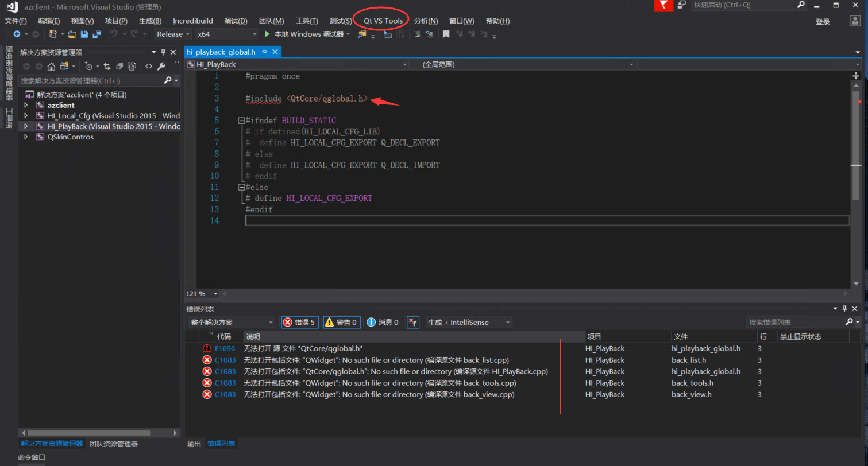Close the hi_playback_global.h tab
The height and width of the screenshot is (466, 868).
[x=275, y=52]
